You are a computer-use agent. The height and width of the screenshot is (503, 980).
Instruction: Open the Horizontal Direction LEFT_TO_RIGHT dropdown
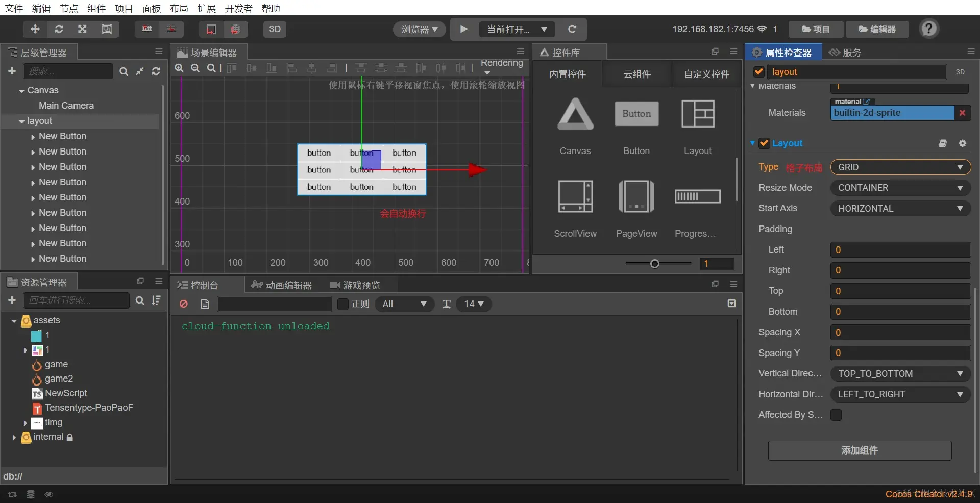coord(900,394)
